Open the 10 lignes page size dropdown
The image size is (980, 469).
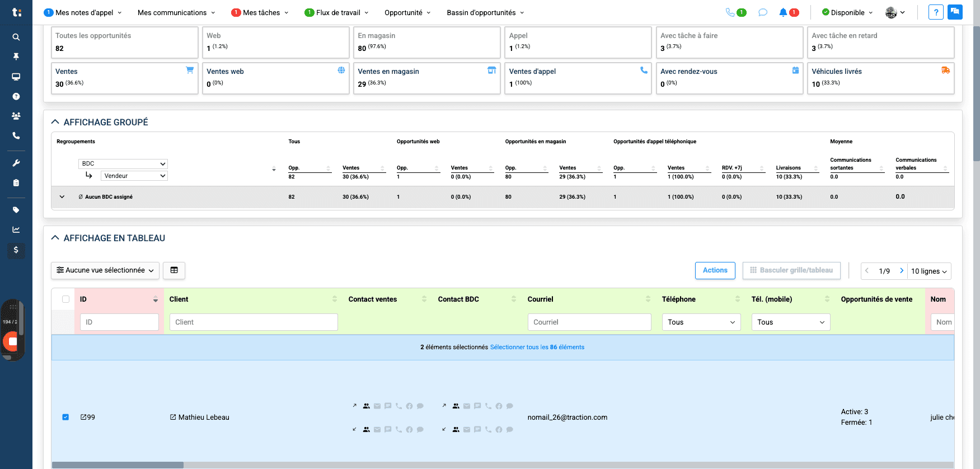click(x=929, y=271)
